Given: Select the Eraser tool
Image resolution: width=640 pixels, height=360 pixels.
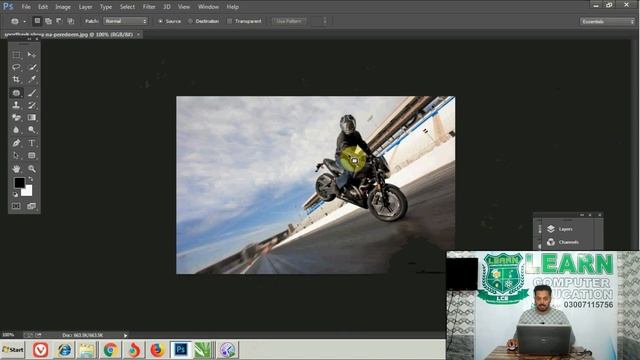Looking at the screenshot, I should tap(16, 118).
